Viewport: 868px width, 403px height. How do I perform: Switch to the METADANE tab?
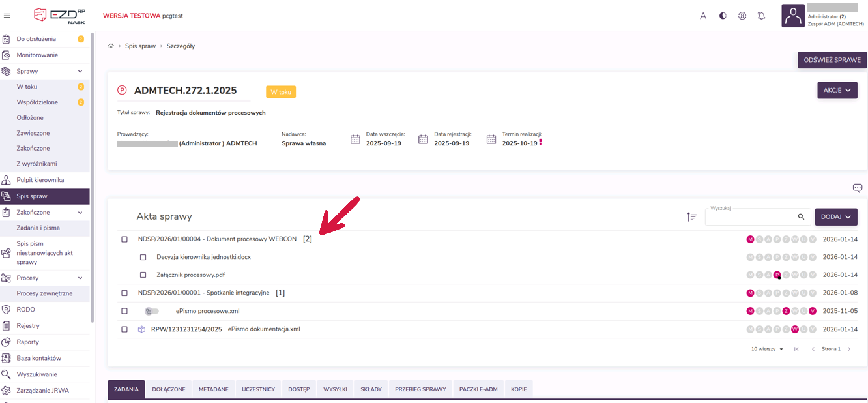[213, 389]
